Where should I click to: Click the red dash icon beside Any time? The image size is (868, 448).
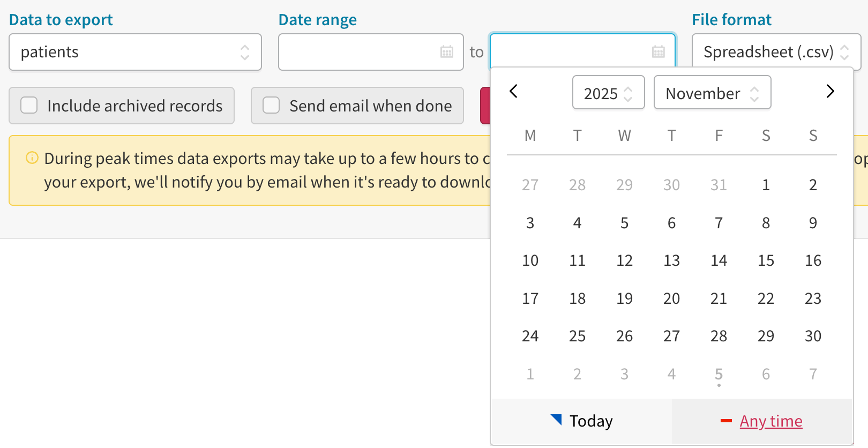726,421
